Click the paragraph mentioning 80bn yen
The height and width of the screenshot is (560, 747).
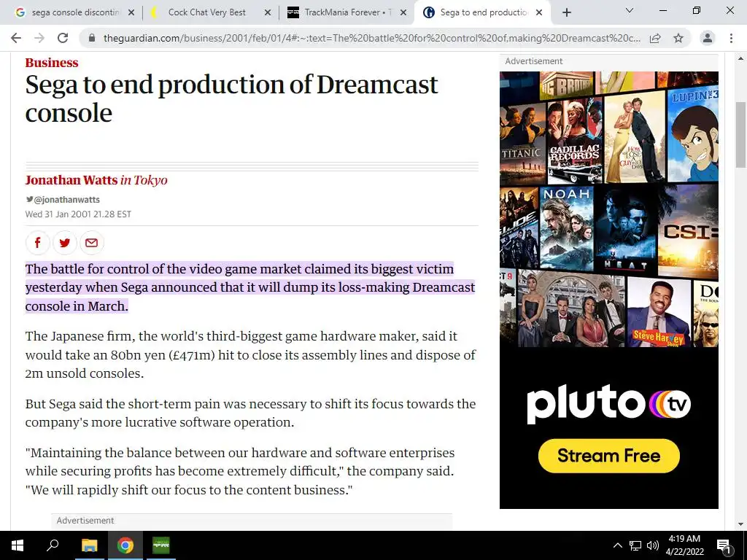(250, 355)
